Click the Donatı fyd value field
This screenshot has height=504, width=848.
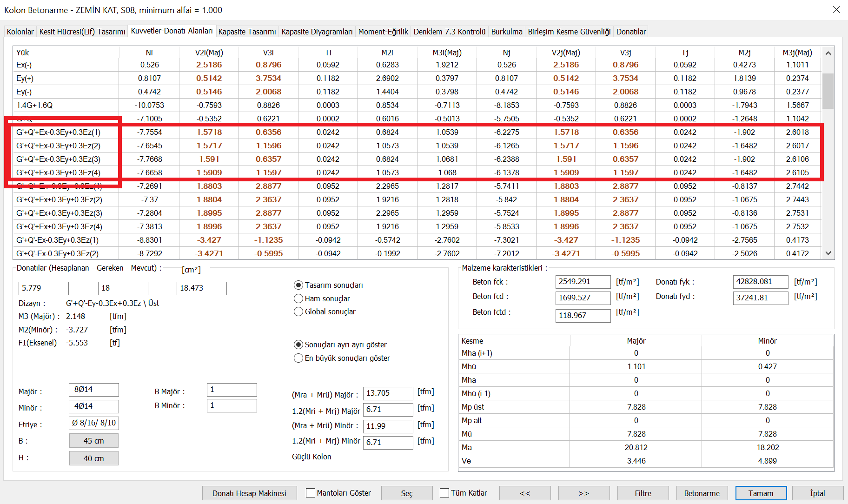761,298
